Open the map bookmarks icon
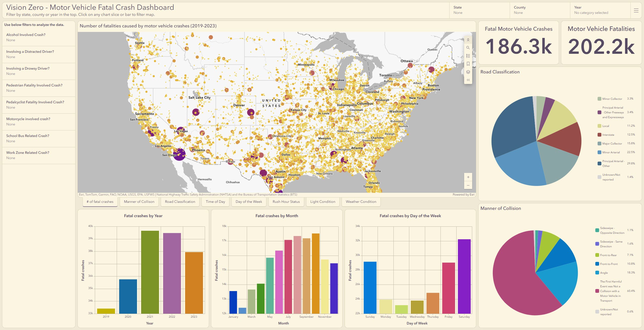 pos(468,64)
